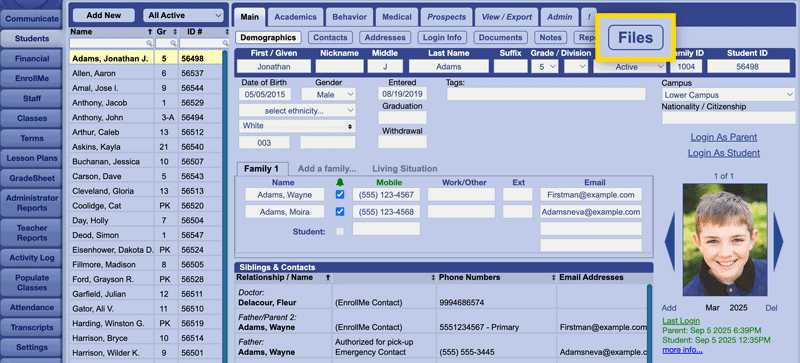This screenshot has width=800, height=363.
Task: Click the Nickname input field
Action: click(339, 66)
